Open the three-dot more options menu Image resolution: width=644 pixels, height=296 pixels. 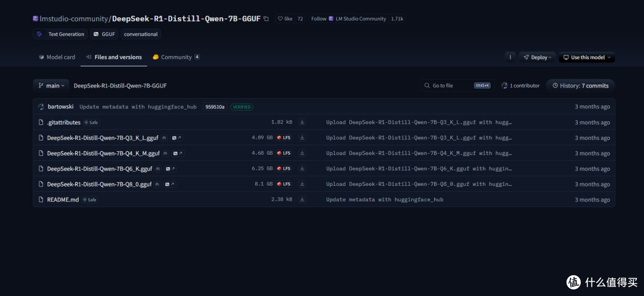(510, 57)
